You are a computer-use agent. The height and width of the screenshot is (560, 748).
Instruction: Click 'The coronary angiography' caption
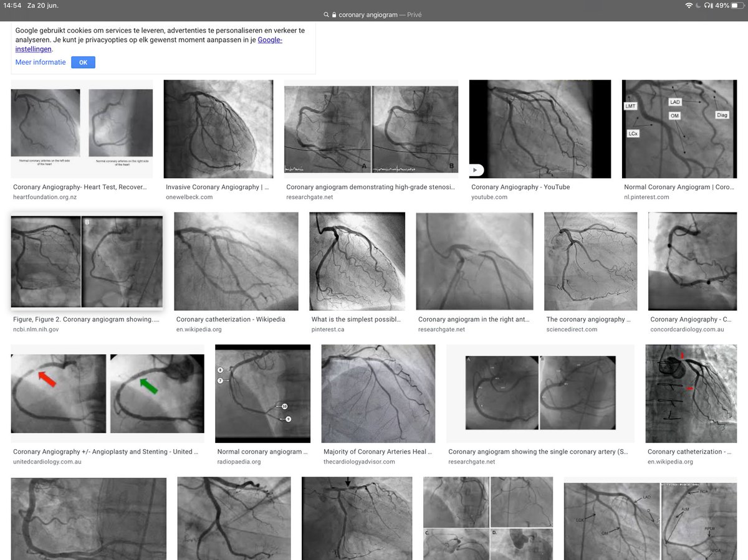tap(589, 320)
